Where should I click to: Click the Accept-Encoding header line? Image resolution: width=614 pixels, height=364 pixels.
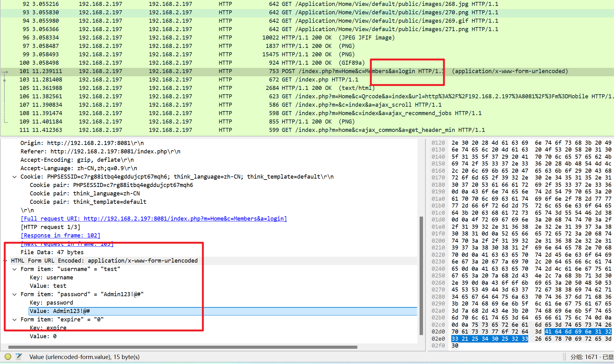(77, 160)
